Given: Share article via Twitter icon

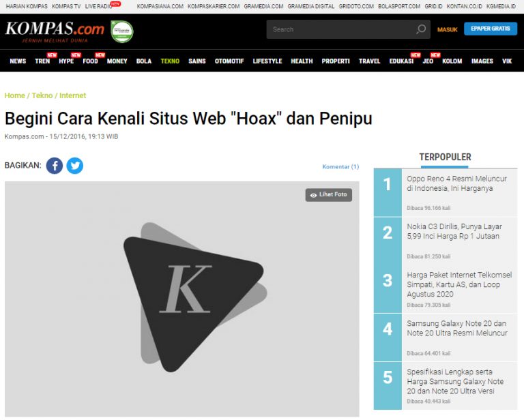Looking at the screenshot, I should [75, 166].
